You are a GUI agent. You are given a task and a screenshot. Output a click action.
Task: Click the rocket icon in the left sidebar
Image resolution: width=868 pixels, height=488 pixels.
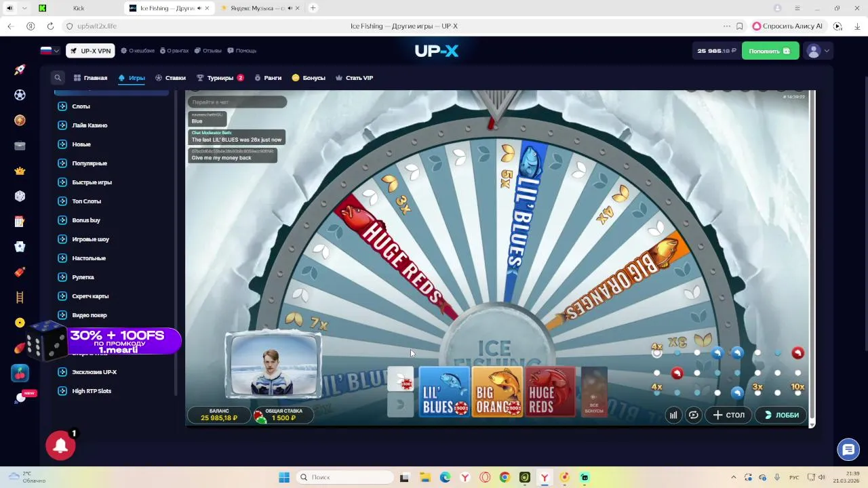pos(20,70)
